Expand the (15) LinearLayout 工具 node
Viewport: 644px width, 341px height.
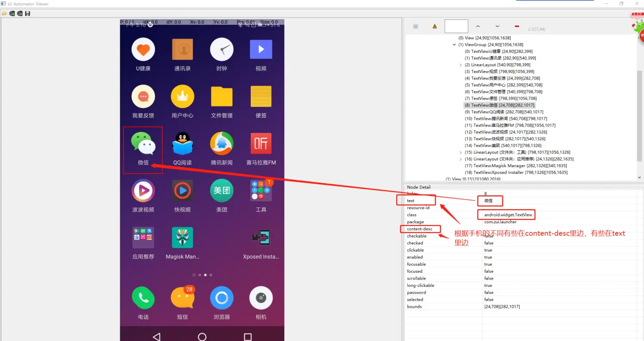461,152
